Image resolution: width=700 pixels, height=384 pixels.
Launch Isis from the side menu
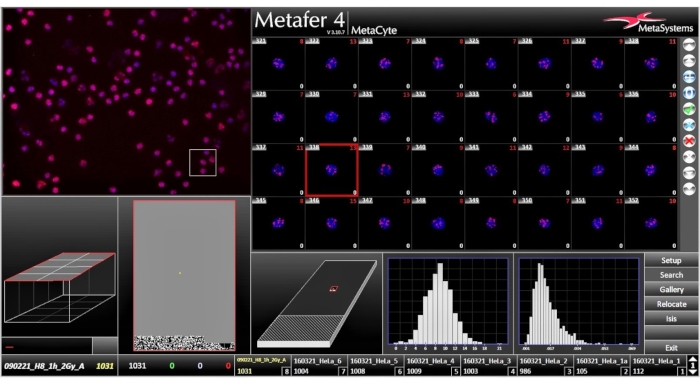(x=671, y=319)
